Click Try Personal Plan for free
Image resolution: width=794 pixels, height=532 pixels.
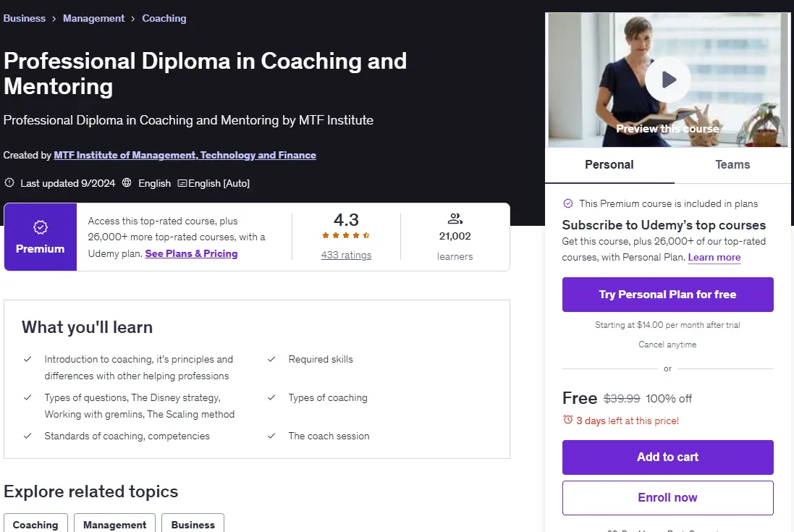pos(667,295)
